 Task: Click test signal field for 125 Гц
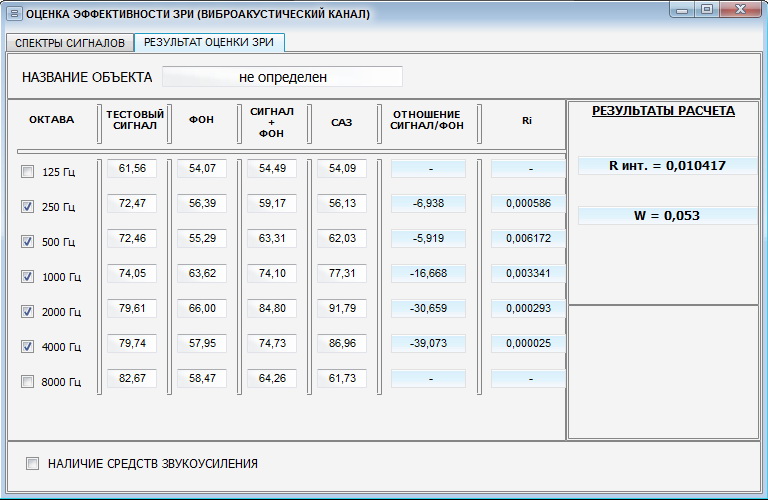click(x=132, y=169)
